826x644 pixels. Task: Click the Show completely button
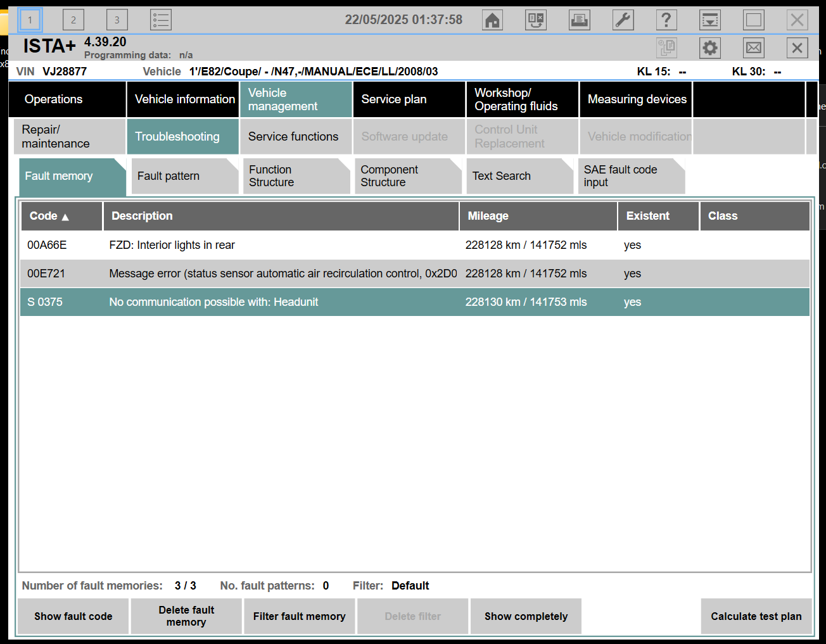[x=526, y=616]
